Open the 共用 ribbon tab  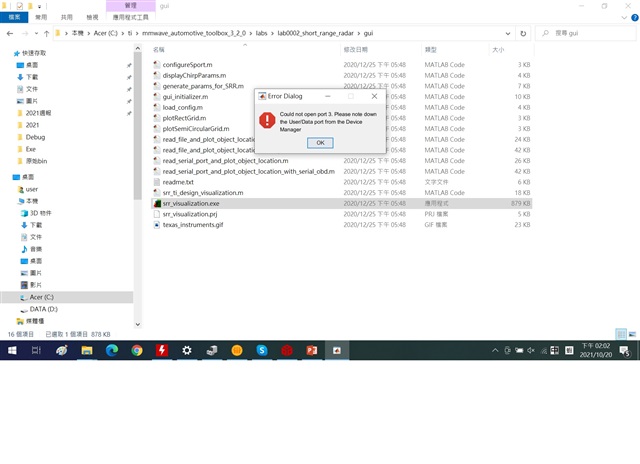(67, 17)
